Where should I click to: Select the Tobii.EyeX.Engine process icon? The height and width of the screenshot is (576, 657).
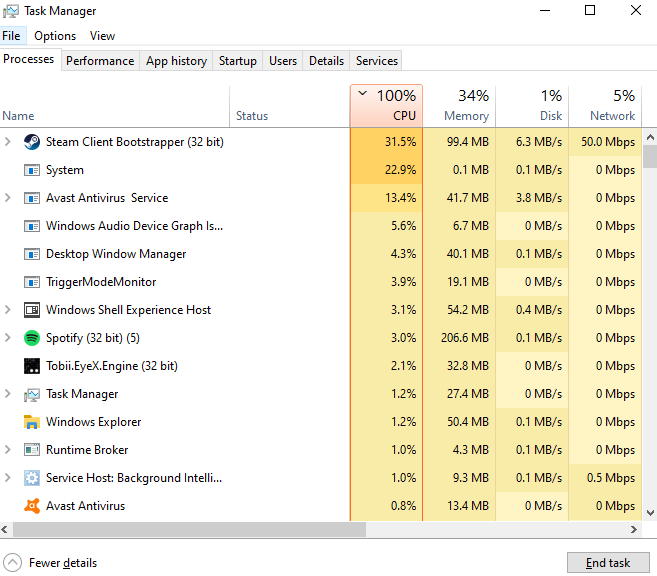point(32,366)
